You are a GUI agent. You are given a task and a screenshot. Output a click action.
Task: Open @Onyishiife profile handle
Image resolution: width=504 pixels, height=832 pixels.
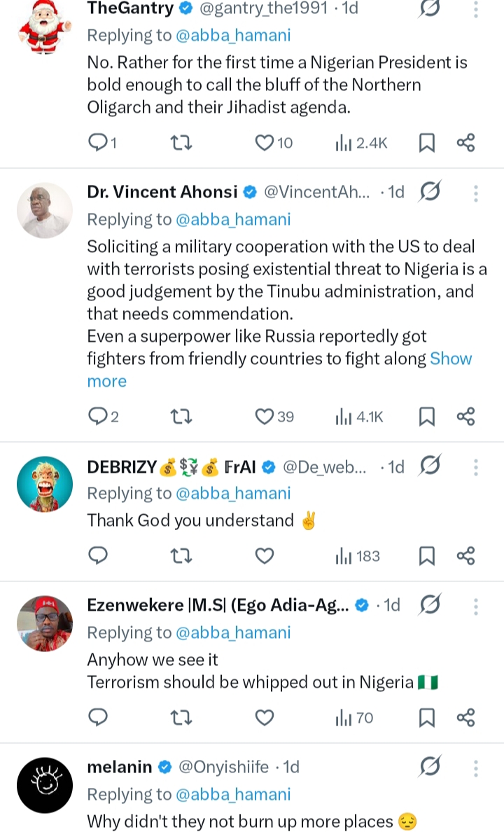tap(224, 767)
